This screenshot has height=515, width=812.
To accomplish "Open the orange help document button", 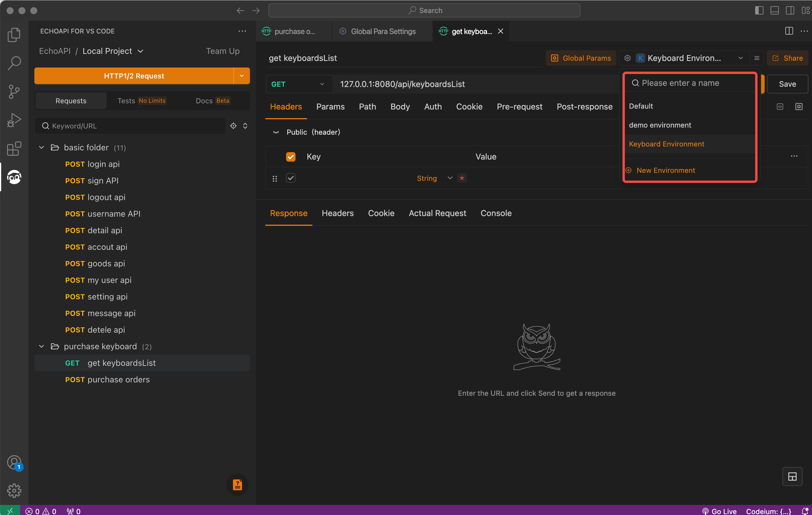I will (237, 485).
